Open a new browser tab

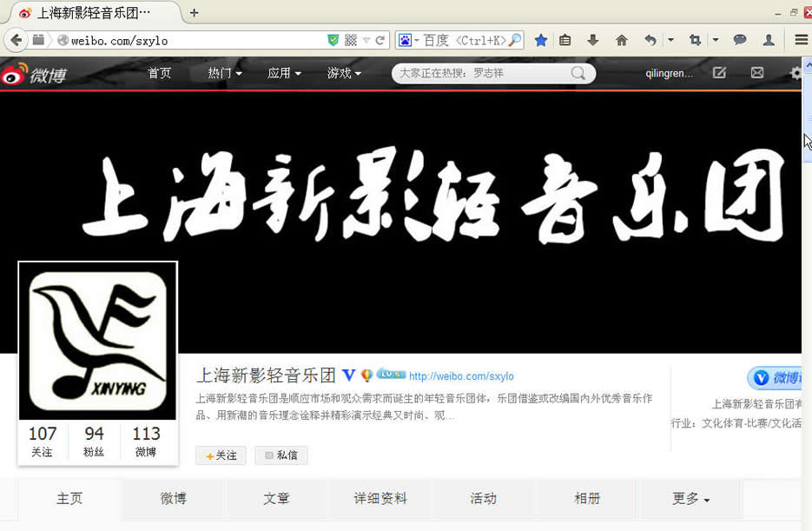click(x=195, y=12)
